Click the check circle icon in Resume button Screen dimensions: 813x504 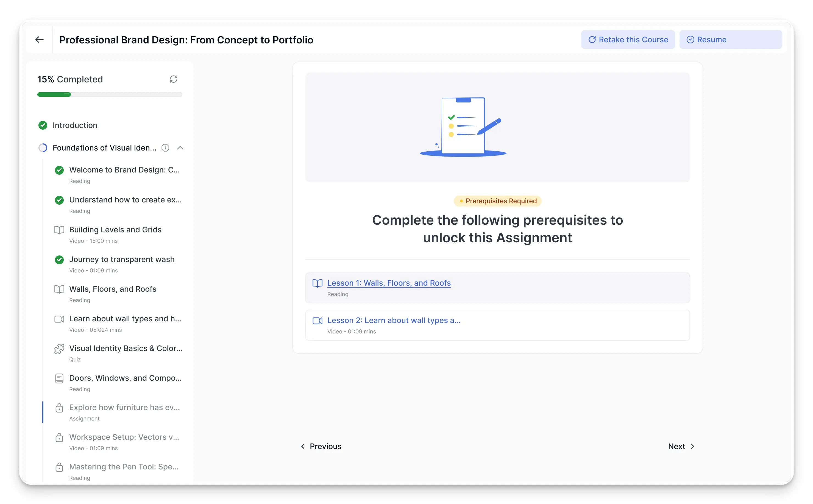(690, 40)
